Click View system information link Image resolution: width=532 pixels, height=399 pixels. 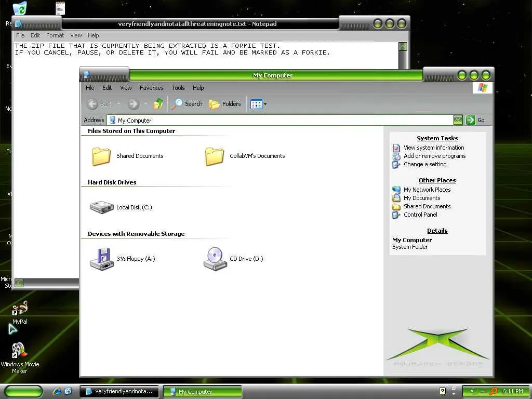click(x=434, y=148)
